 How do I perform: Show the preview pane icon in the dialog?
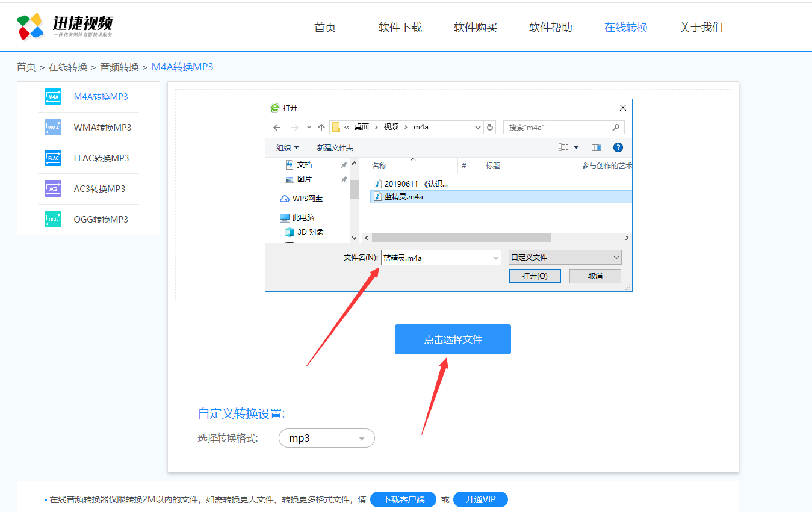coord(596,147)
